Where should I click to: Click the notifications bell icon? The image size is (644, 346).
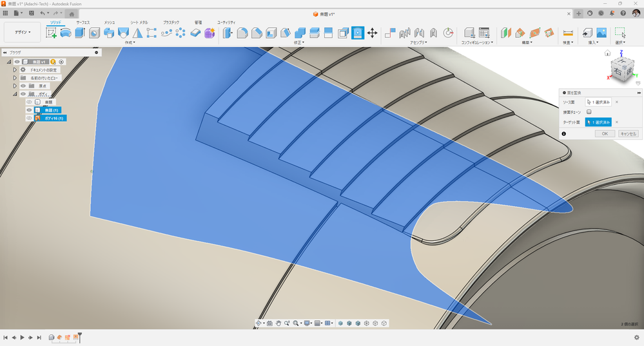(x=612, y=13)
